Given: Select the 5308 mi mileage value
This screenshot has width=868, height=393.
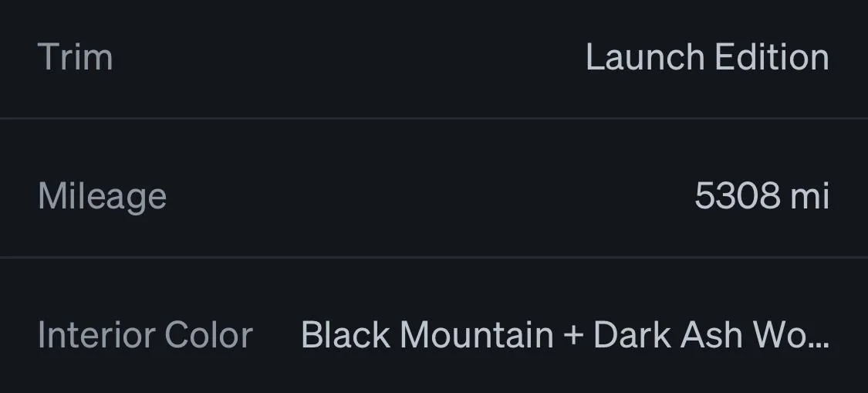Looking at the screenshot, I should click(762, 196).
